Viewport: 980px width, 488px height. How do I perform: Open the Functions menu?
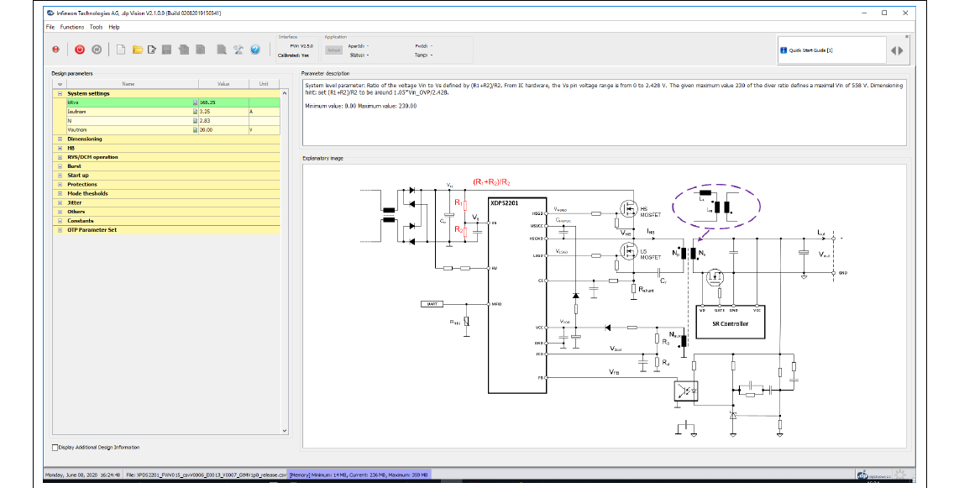[72, 27]
